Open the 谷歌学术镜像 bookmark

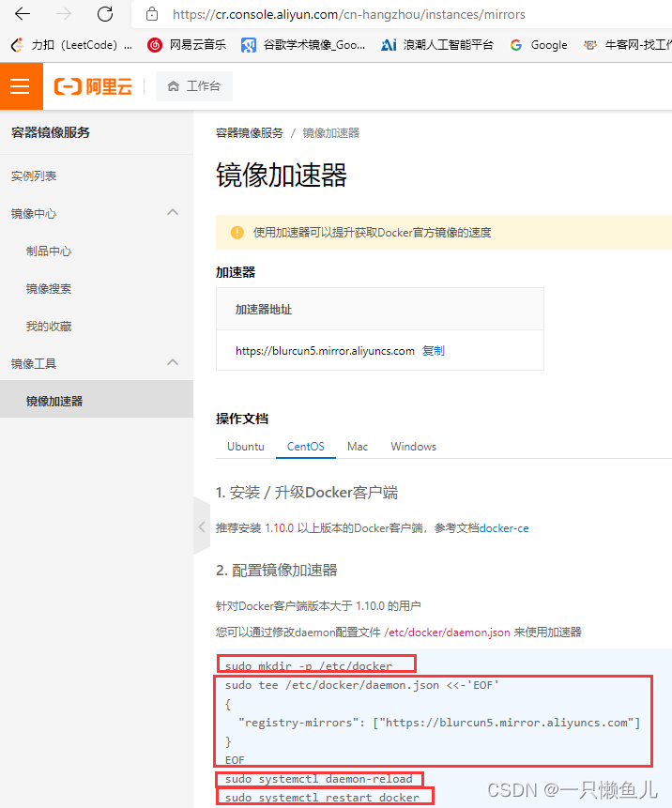click(303, 45)
